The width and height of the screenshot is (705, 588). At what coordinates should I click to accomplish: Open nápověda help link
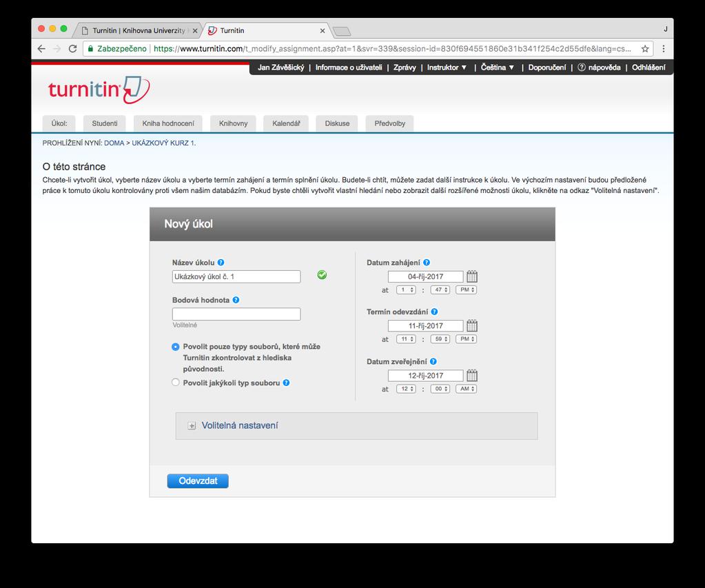599,68
